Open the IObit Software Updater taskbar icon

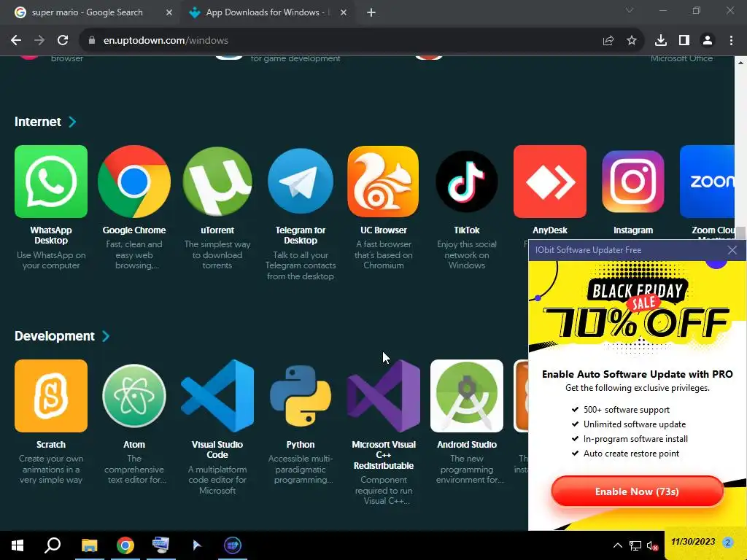233,545
